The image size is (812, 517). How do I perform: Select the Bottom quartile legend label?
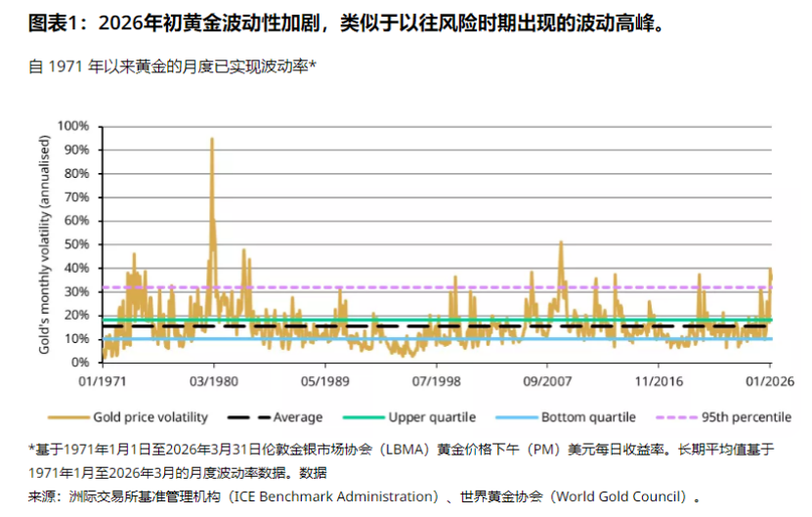[588, 417]
